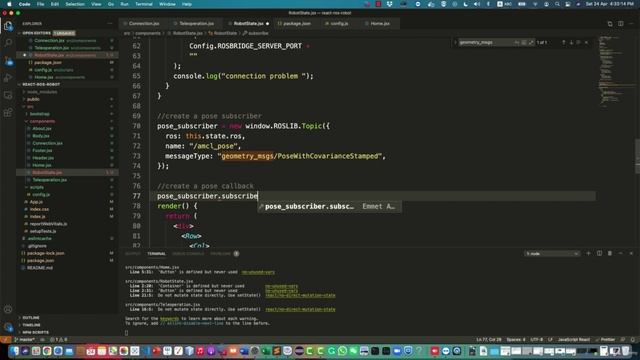Toggle match whole word in find widget

click(x=524, y=42)
